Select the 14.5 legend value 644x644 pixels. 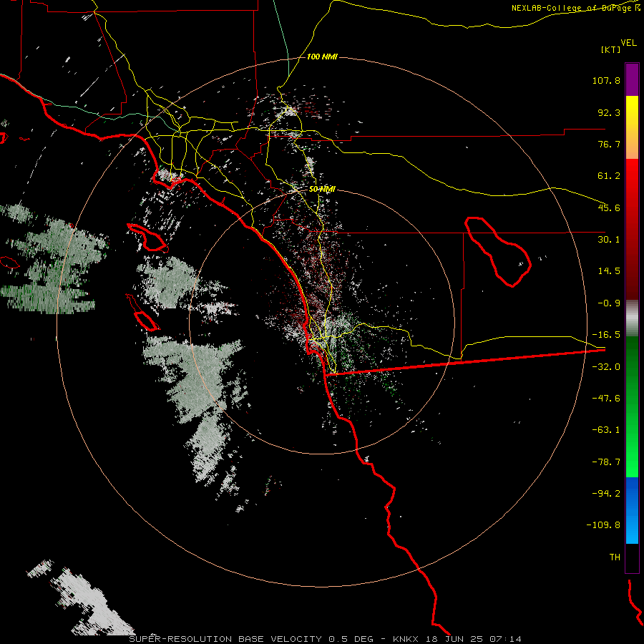tap(609, 271)
